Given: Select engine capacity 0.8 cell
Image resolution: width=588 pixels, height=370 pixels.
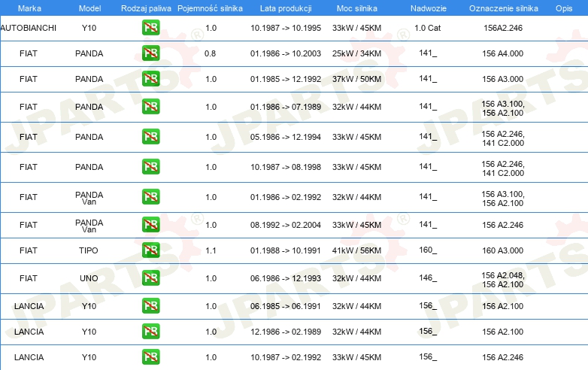Looking at the screenshot, I should pos(210,53).
